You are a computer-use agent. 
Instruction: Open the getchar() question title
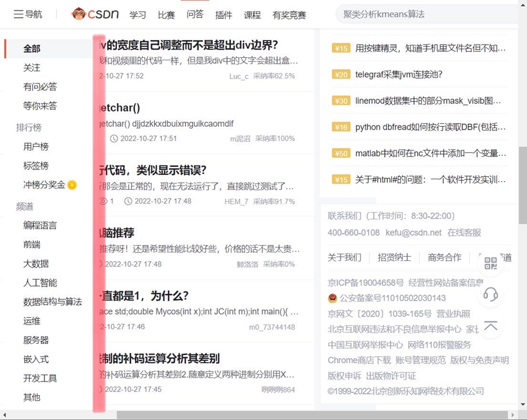coord(120,108)
